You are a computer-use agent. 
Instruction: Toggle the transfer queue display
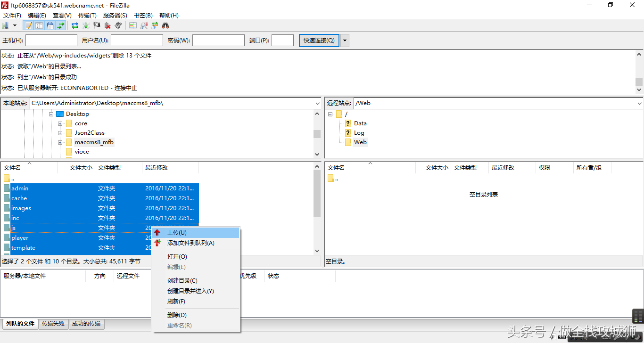61,25
